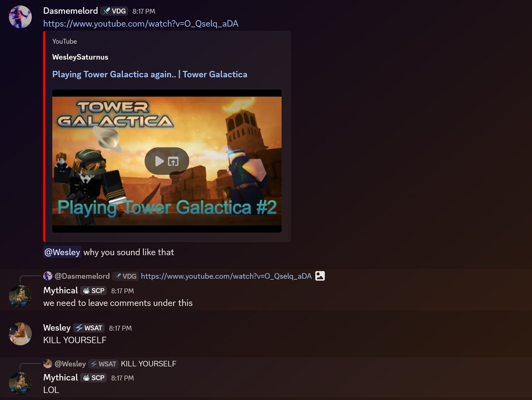This screenshot has width=532, height=400.
Task: Play the embedded Tower Galactica video
Action: click(159, 161)
